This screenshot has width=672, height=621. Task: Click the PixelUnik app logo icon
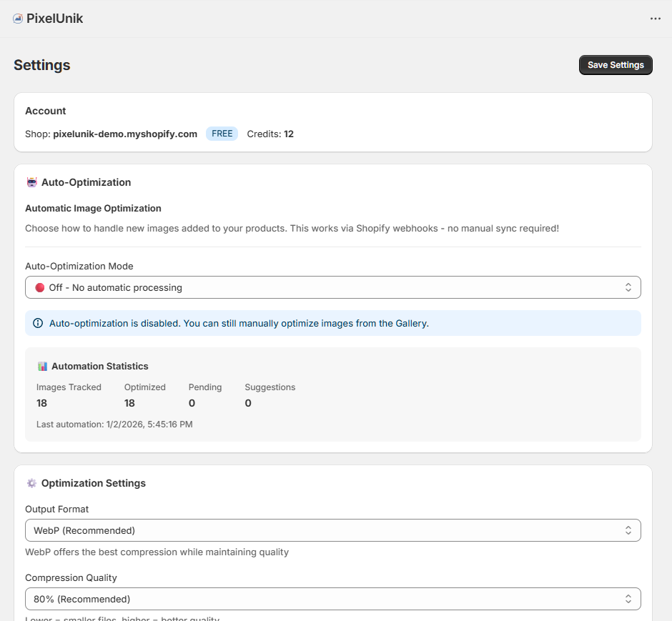18,19
